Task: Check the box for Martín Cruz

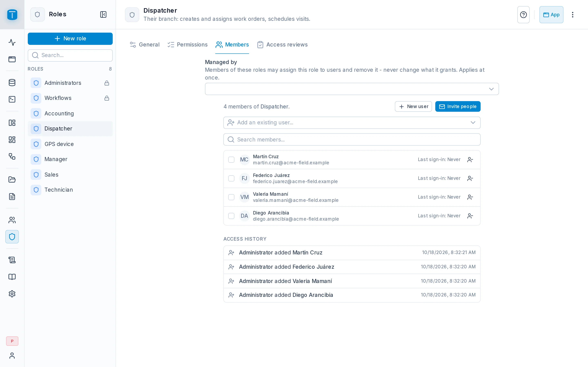Action: [231, 160]
